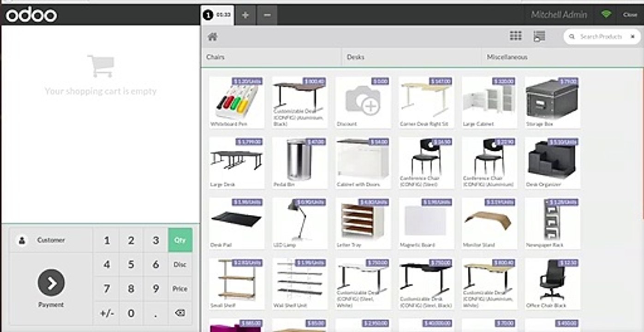Add Large Desk to the cart
Image resolution: width=644 pixels, height=332 pixels.
(237, 163)
